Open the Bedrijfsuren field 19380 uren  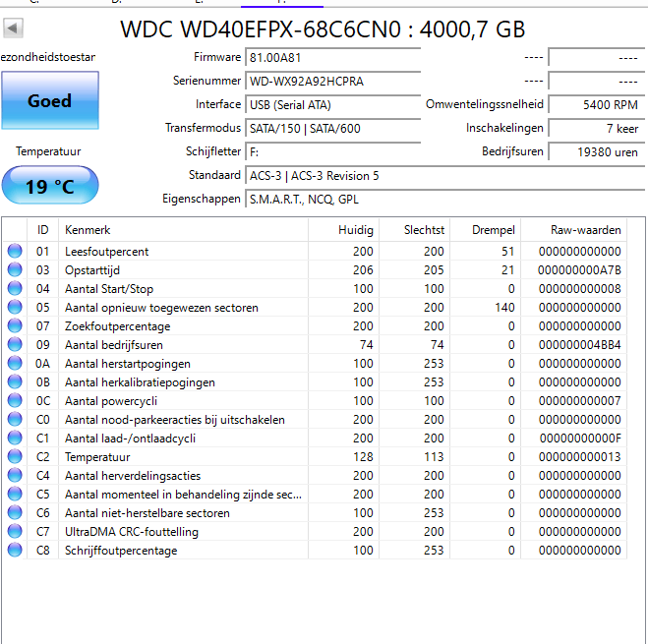[x=596, y=151]
